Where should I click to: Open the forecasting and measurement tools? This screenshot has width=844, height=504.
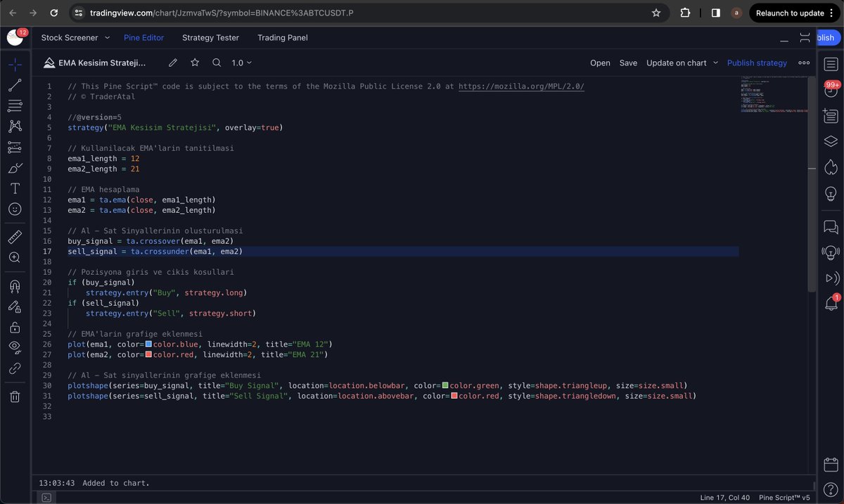(x=15, y=148)
